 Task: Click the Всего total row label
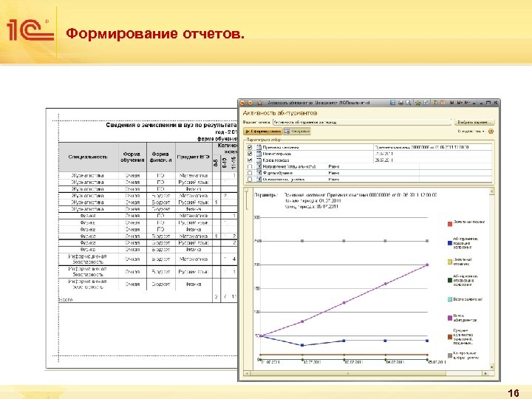click(x=66, y=299)
